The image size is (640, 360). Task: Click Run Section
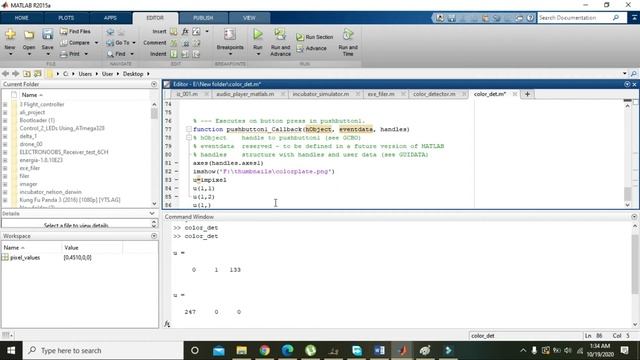coord(314,37)
